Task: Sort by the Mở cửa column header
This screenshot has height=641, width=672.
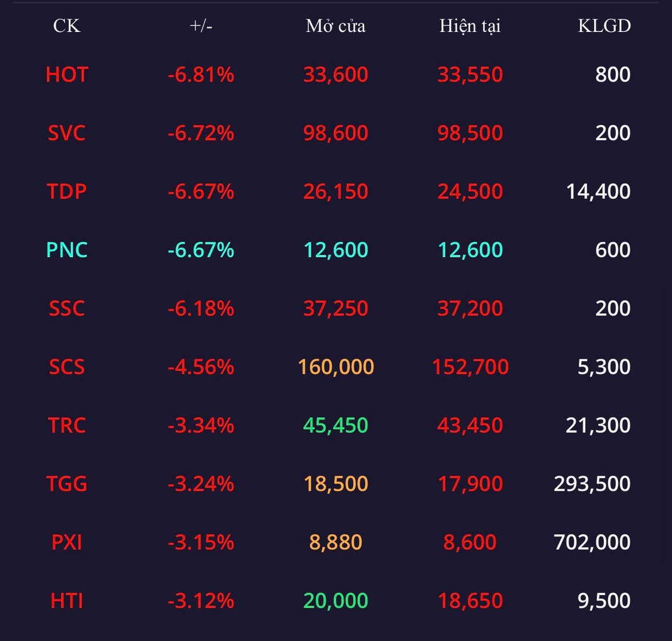Action: pyautogui.click(x=336, y=26)
